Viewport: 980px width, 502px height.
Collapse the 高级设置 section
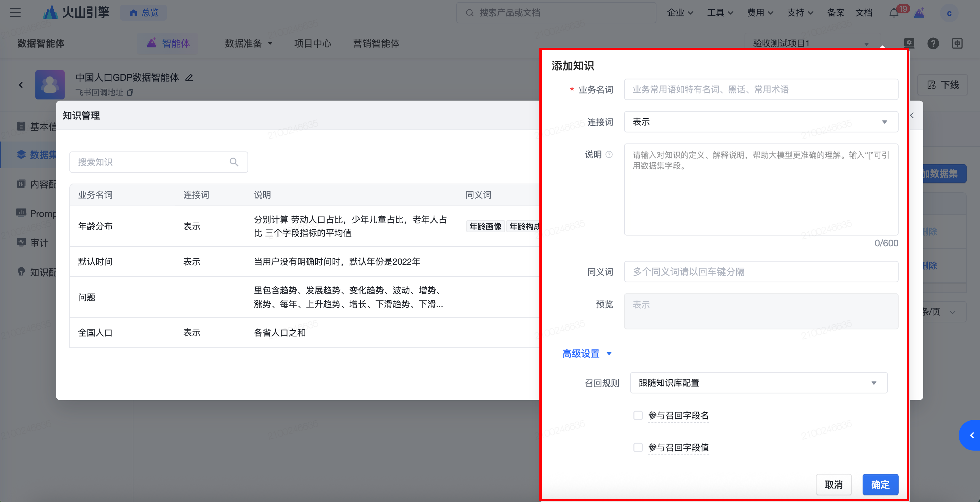[587, 353]
